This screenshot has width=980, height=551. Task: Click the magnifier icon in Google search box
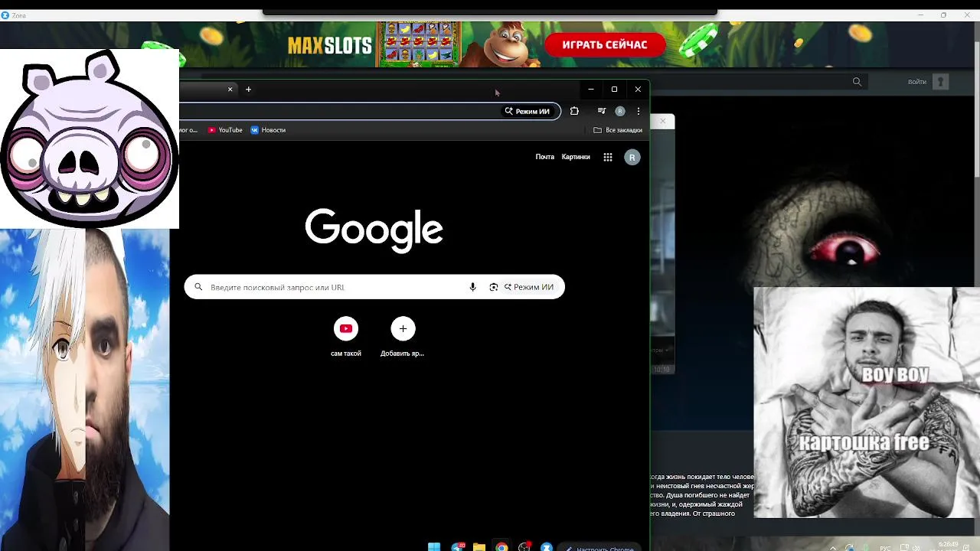click(198, 287)
